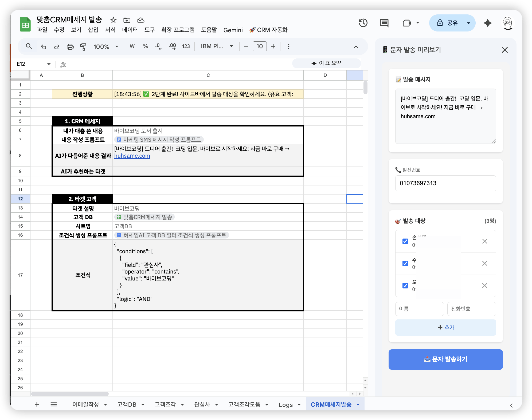Decrease decimal places on the toolbar

pos(159,46)
